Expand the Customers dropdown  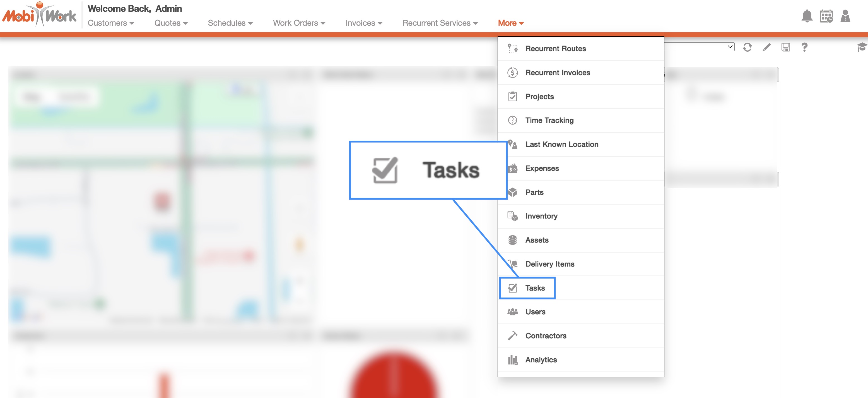pos(111,23)
